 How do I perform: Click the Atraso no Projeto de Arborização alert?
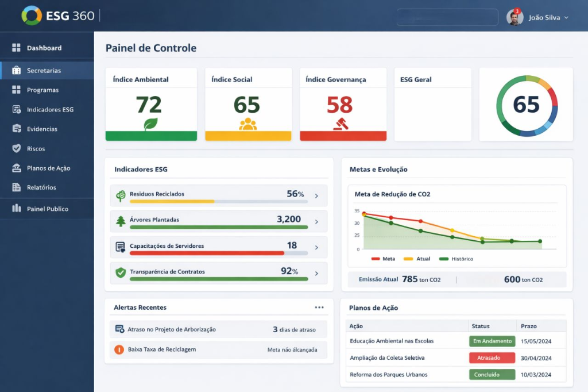tap(219, 329)
